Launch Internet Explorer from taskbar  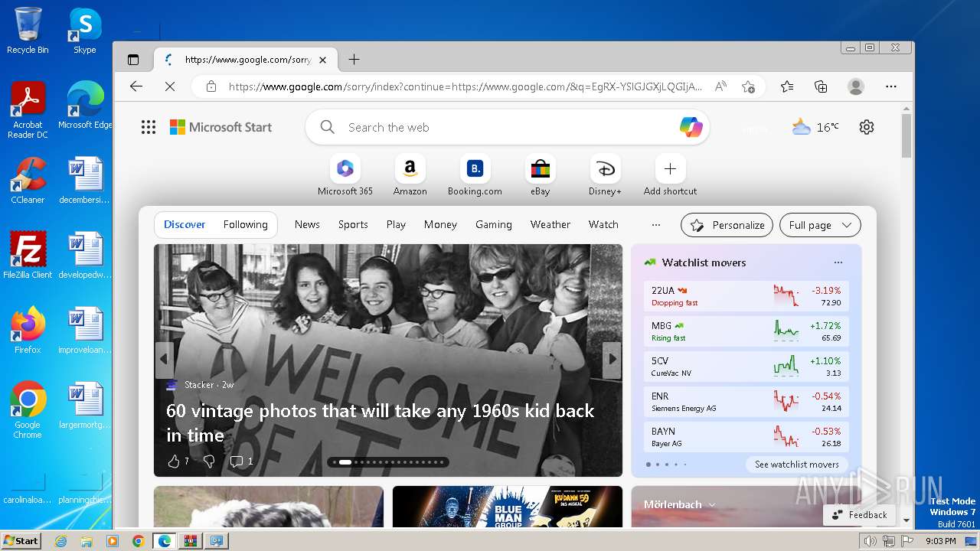(60, 541)
